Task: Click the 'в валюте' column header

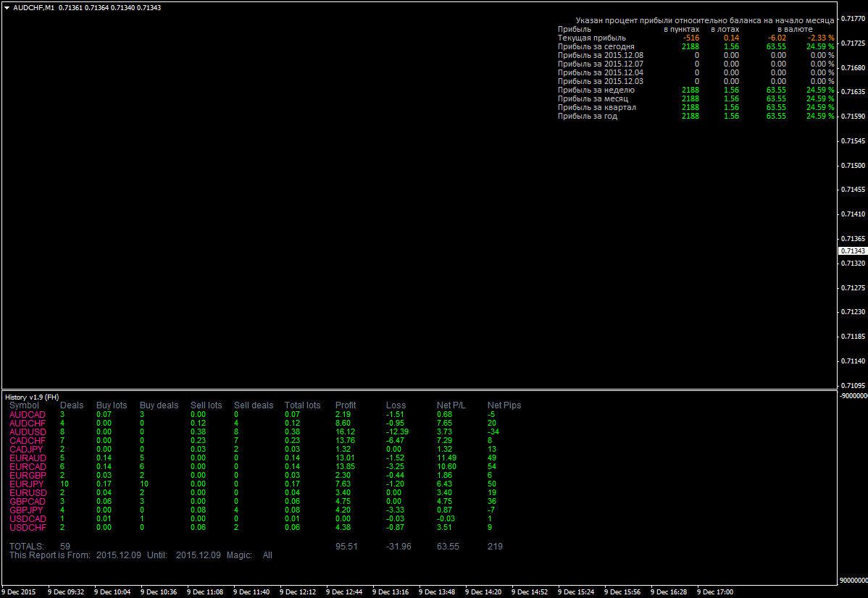Action: 795,29
